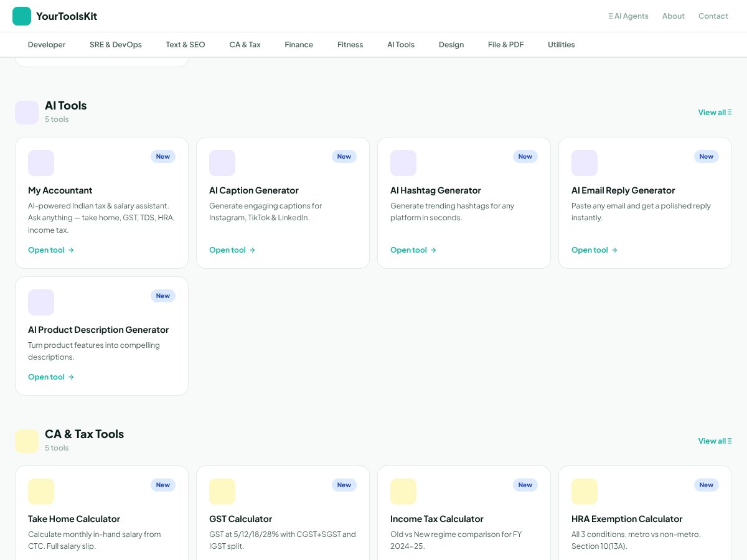Click the Income Tax Calculator card icon
The image size is (747, 560).
point(403,492)
